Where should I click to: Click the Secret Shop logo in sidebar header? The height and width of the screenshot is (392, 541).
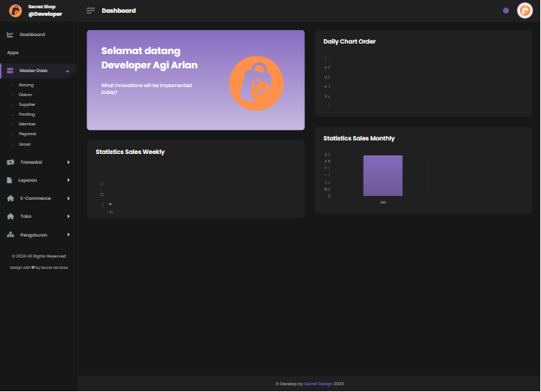click(15, 11)
